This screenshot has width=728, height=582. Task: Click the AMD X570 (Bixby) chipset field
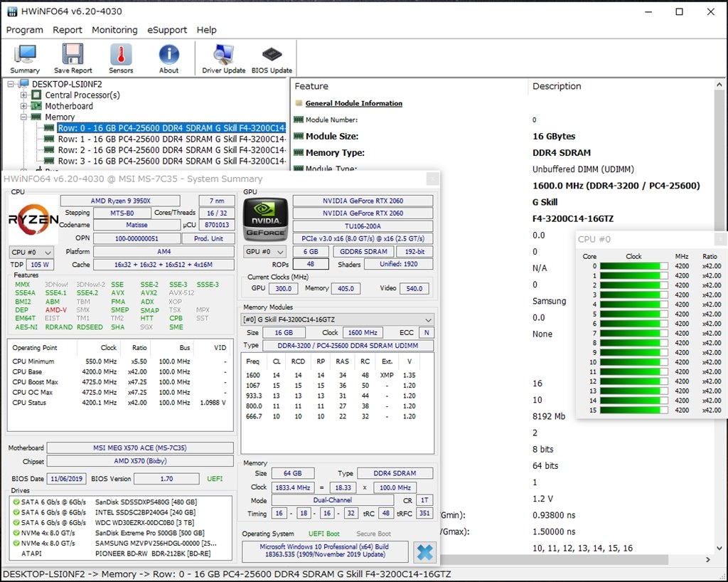[140, 461]
